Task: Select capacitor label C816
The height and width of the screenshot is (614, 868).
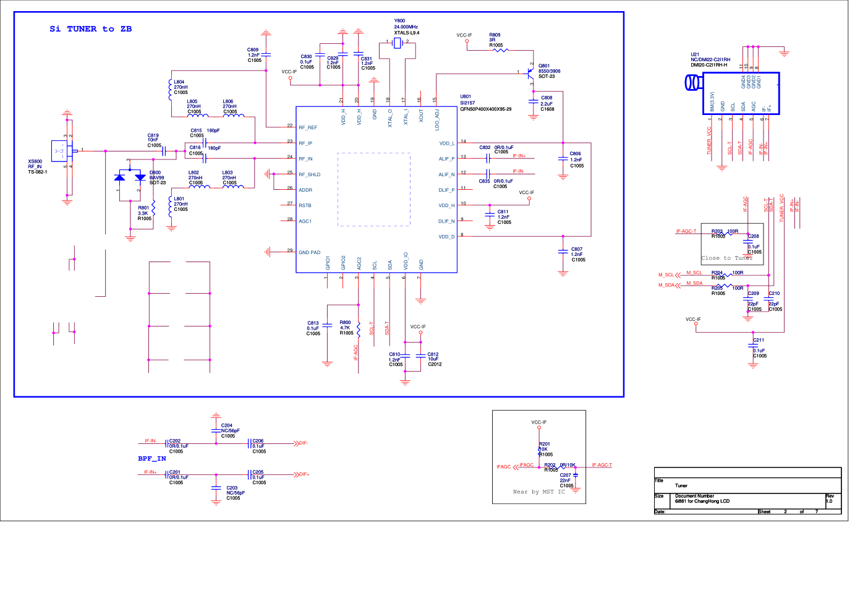Action: [195, 148]
